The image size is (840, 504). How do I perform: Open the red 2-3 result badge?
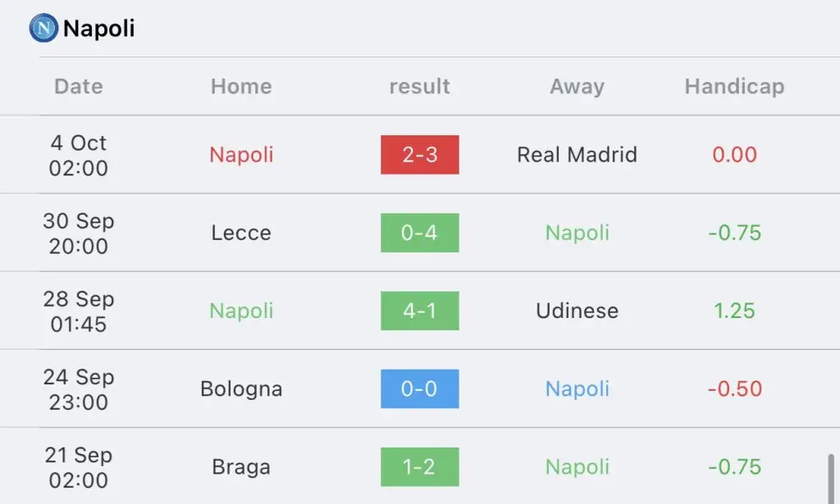point(420,155)
